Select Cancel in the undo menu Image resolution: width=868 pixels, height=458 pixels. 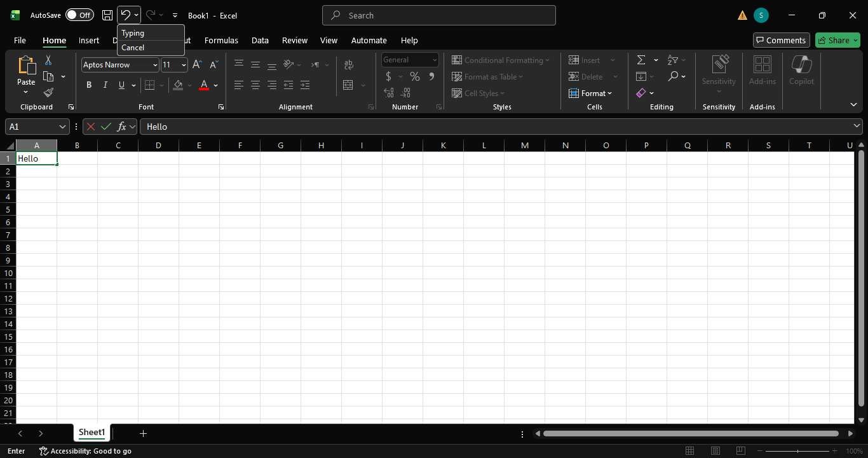pyautogui.click(x=132, y=47)
